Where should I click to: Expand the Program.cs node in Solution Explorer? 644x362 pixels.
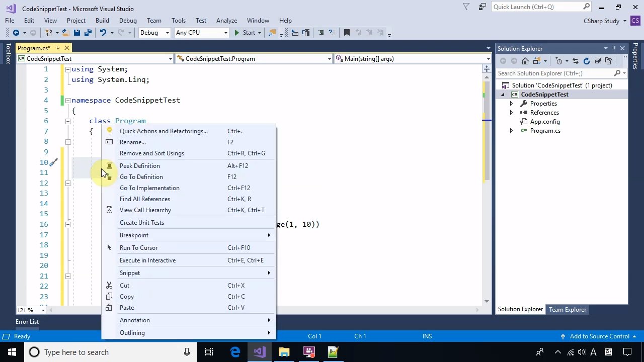[x=511, y=131]
